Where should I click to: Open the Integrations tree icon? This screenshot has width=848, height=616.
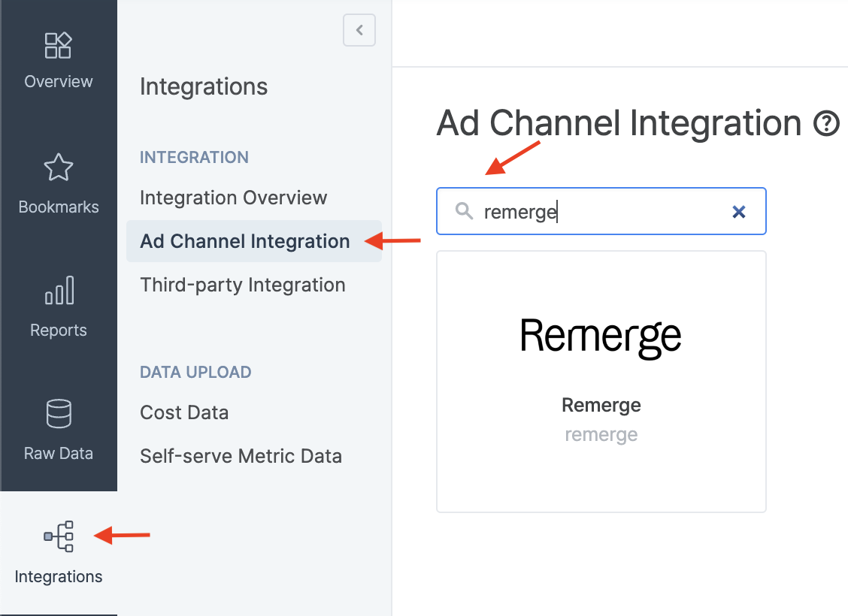point(59,536)
